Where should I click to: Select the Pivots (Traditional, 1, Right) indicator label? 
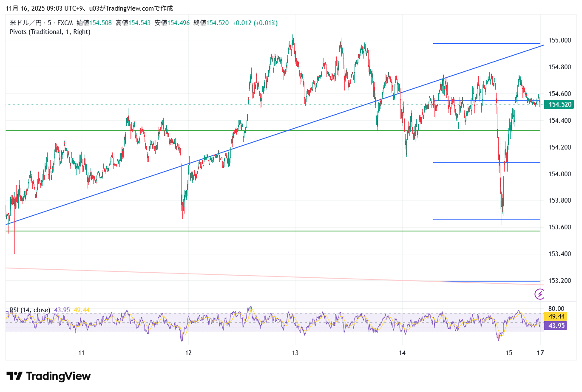[50, 32]
